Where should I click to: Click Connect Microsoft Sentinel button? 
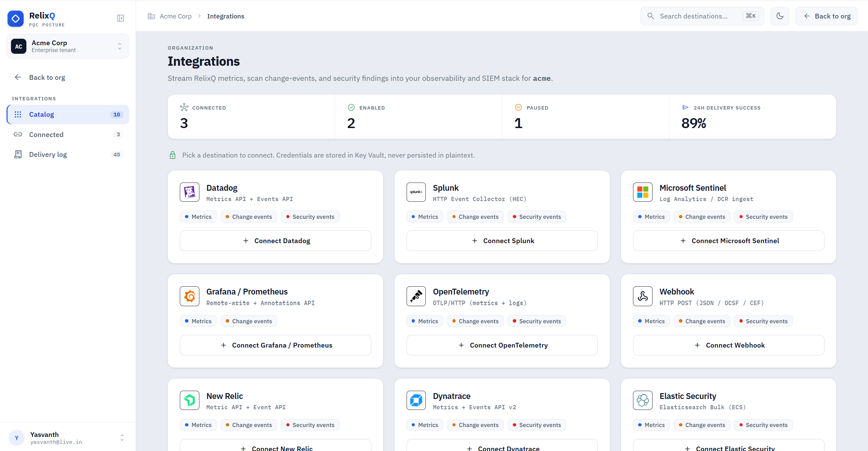point(729,241)
